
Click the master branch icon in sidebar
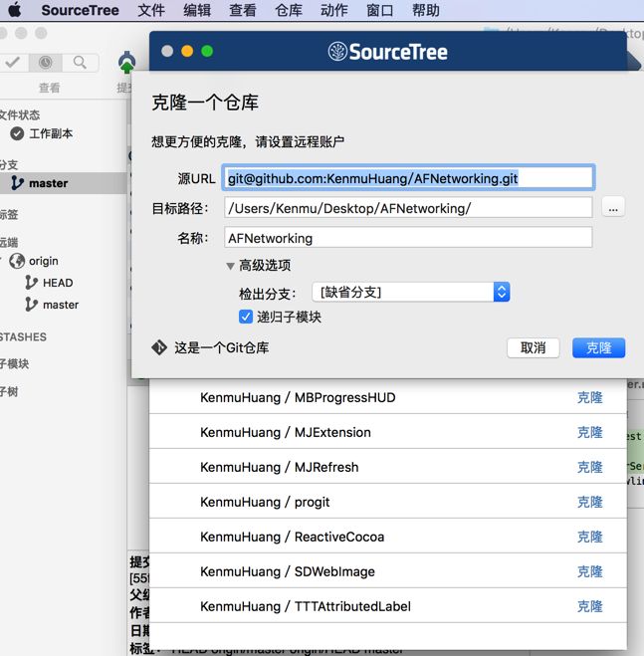17,183
